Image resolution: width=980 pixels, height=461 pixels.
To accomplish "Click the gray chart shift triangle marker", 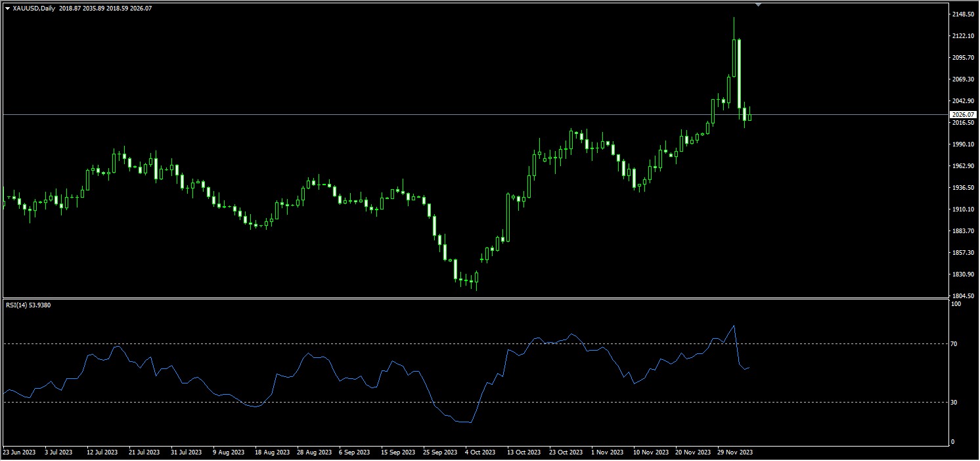I will pyautogui.click(x=759, y=5).
